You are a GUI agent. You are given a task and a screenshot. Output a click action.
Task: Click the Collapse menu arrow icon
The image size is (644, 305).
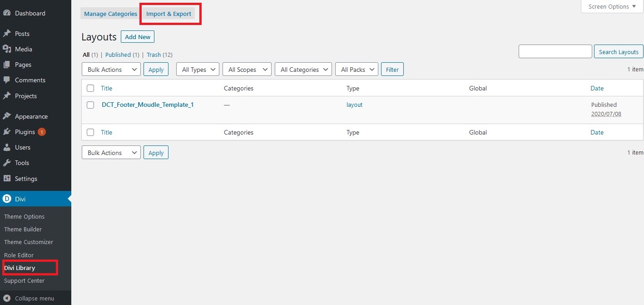click(7, 299)
